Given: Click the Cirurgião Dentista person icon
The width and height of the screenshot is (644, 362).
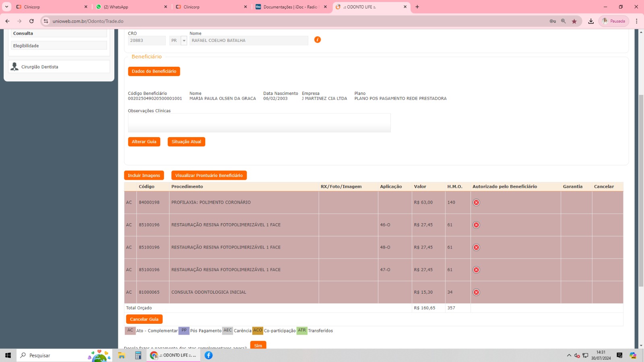Looking at the screenshot, I should (15, 67).
